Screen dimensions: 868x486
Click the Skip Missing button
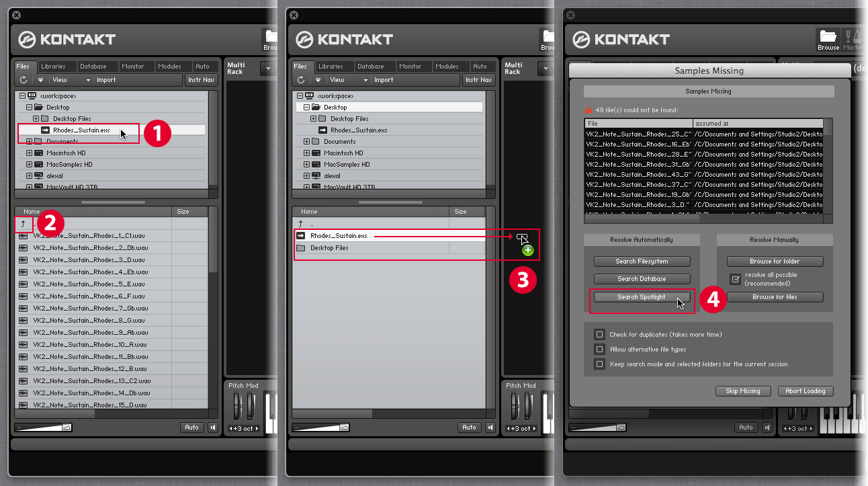pos(743,391)
